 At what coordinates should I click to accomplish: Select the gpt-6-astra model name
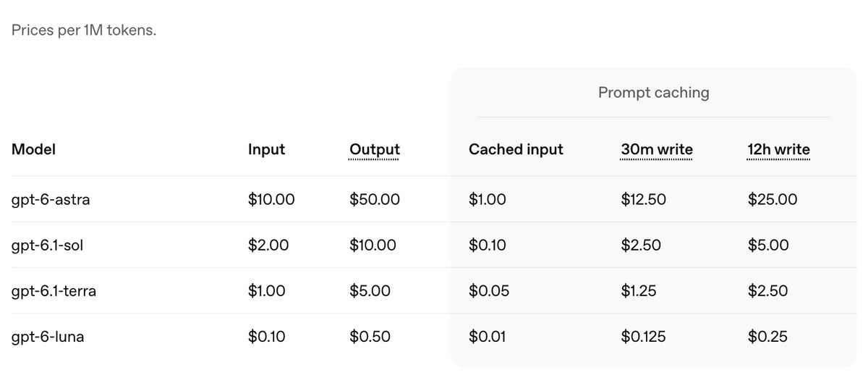(x=51, y=199)
